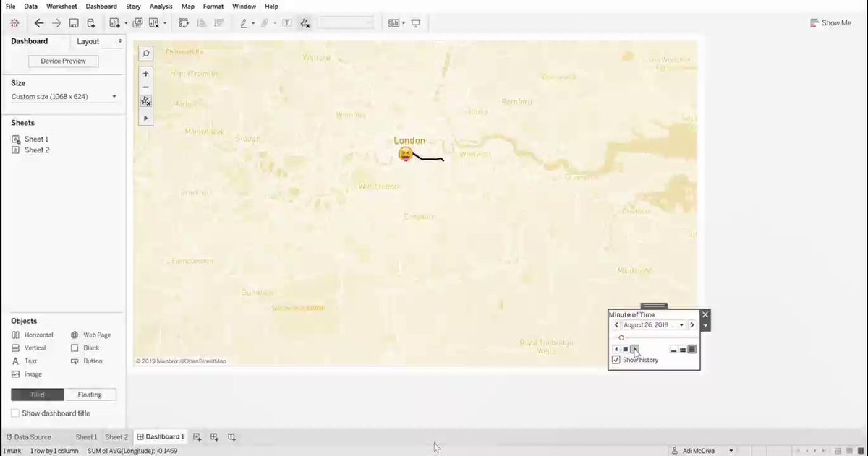Click the map search magnifier icon
This screenshot has height=456, width=868.
[x=145, y=53]
